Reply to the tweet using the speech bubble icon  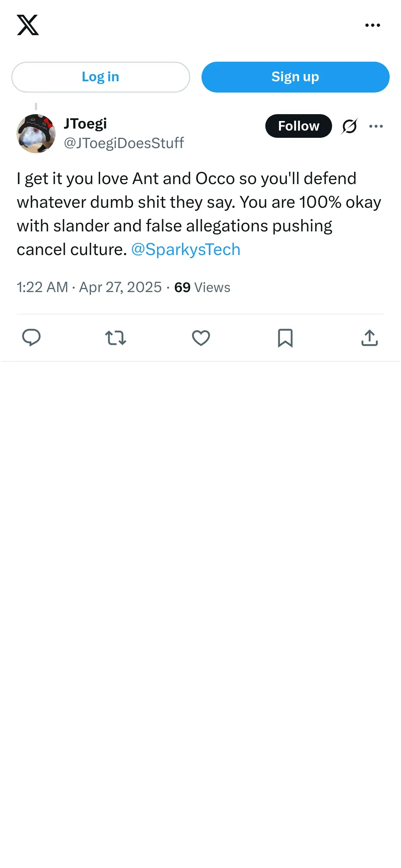(x=31, y=338)
